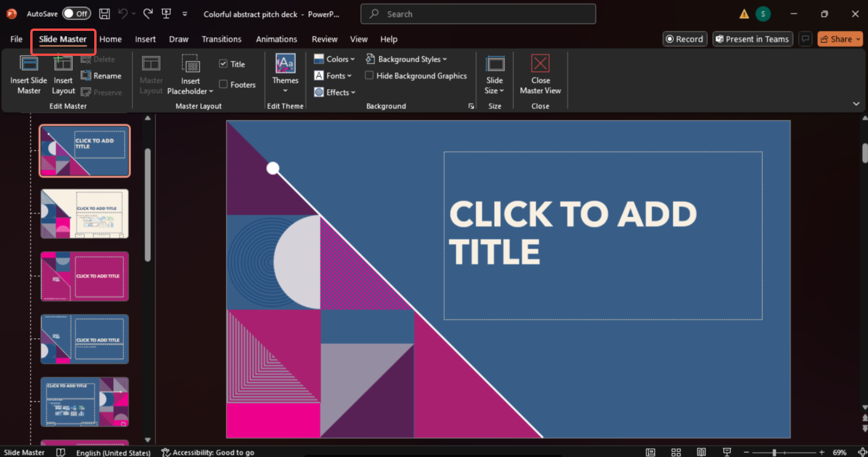Click the yellow warning triangle icon

coord(744,14)
